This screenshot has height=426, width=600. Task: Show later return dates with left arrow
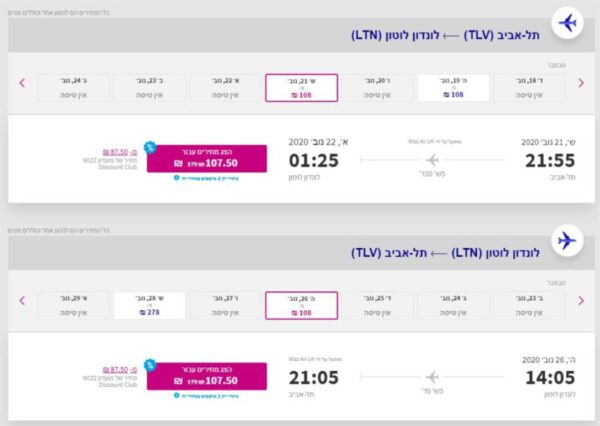click(22, 301)
